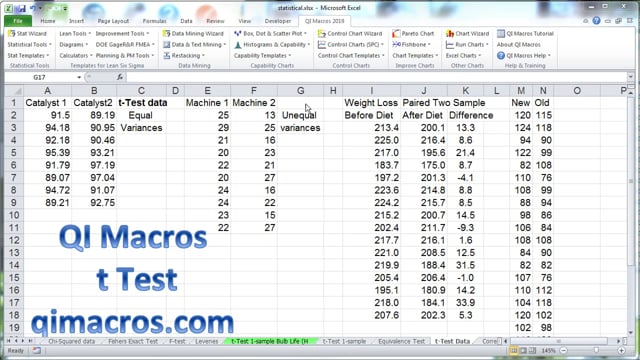Screen dimensions: 640x360
Task: Open the F-test sheet tab
Action: coord(177,341)
